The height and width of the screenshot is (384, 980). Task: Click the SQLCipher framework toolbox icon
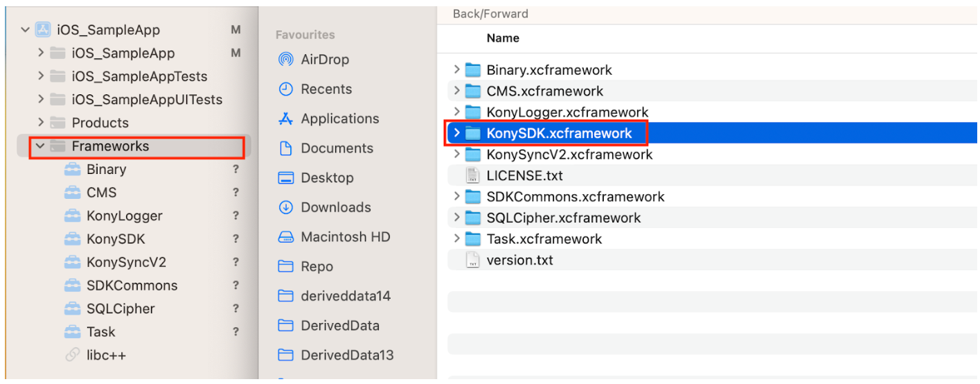[72, 309]
